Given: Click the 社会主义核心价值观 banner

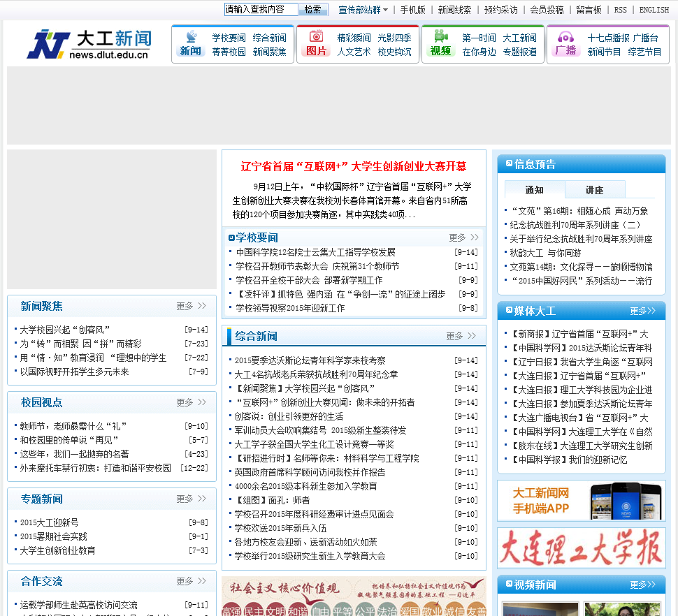Looking at the screenshot, I should pyautogui.click(x=354, y=596).
